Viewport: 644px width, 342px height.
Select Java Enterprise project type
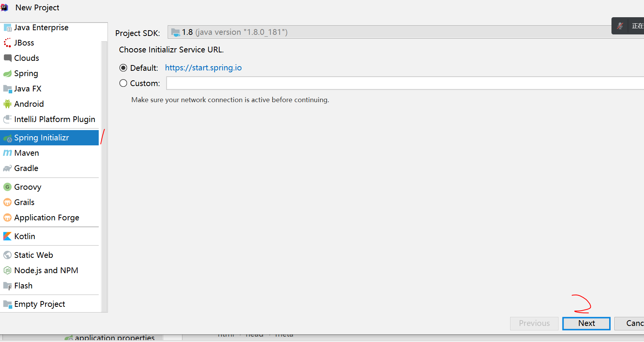click(x=49, y=28)
